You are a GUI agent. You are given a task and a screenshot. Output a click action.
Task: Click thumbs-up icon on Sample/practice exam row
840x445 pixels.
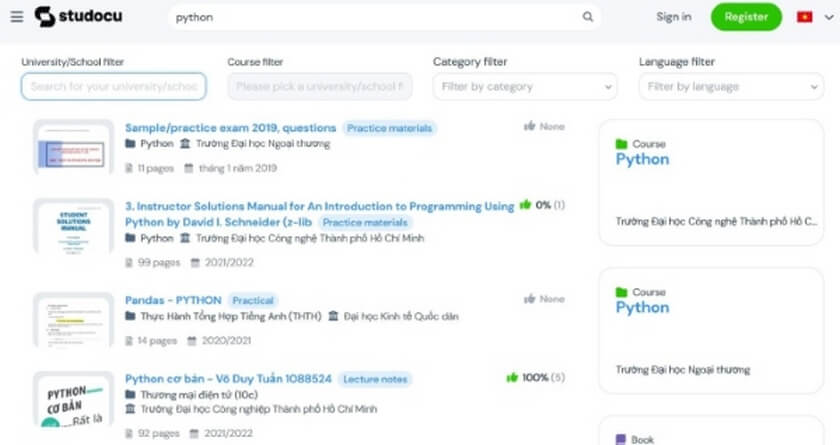pos(529,127)
